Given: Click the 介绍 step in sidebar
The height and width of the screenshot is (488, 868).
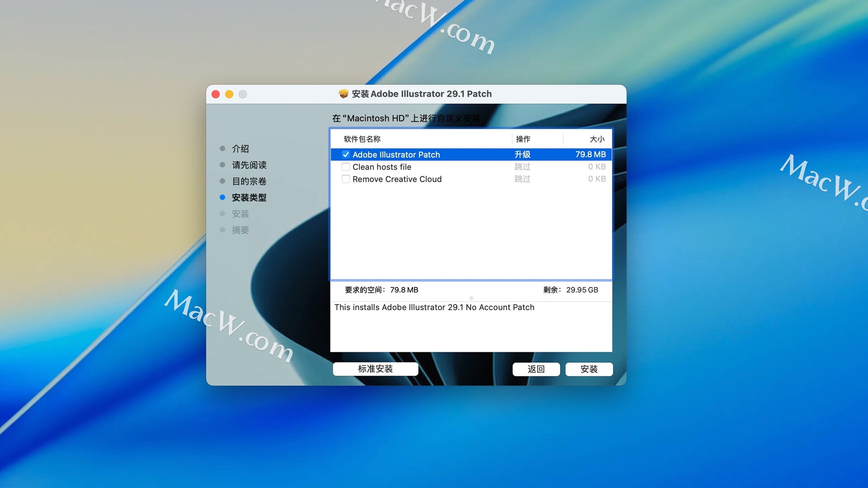Looking at the screenshot, I should point(241,149).
